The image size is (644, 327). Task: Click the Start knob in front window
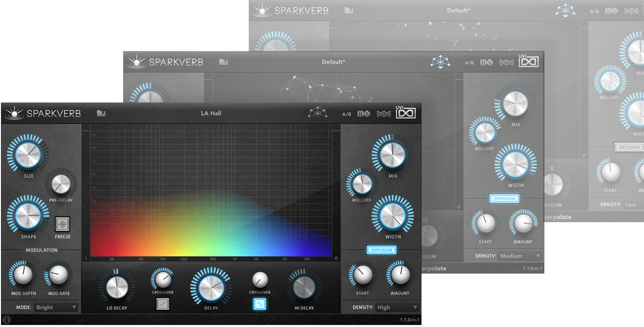tap(363, 275)
